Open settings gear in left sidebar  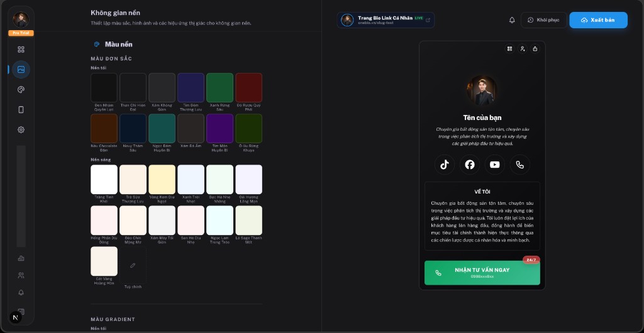click(x=21, y=130)
